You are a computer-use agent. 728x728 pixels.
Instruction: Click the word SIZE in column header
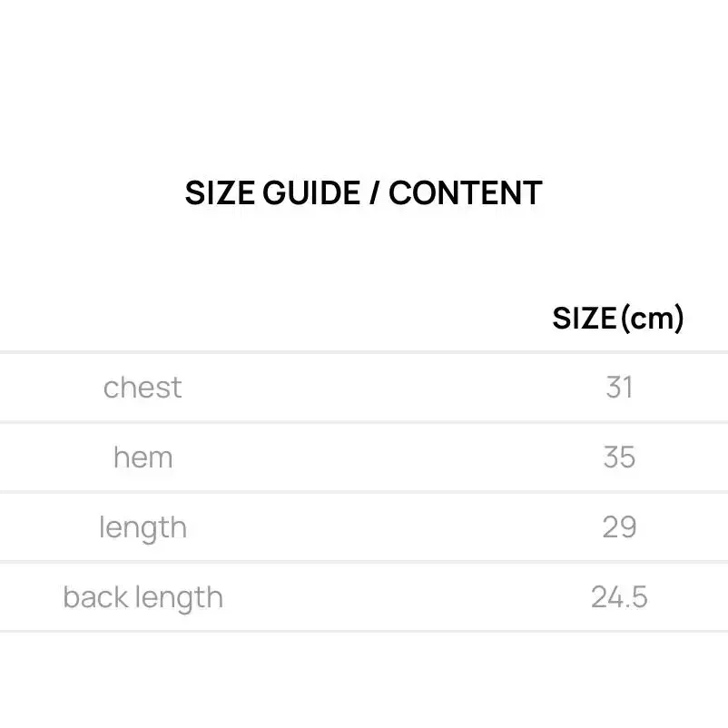(584, 319)
